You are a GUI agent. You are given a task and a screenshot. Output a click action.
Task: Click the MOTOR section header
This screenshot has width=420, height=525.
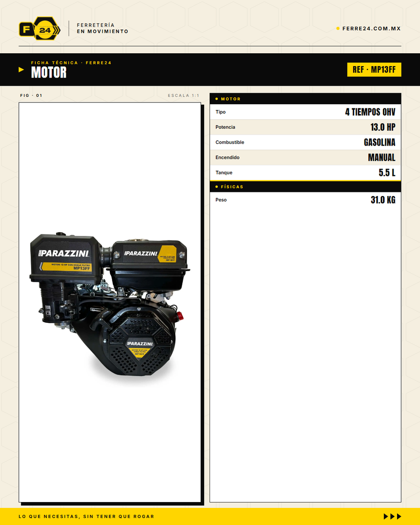(x=305, y=99)
